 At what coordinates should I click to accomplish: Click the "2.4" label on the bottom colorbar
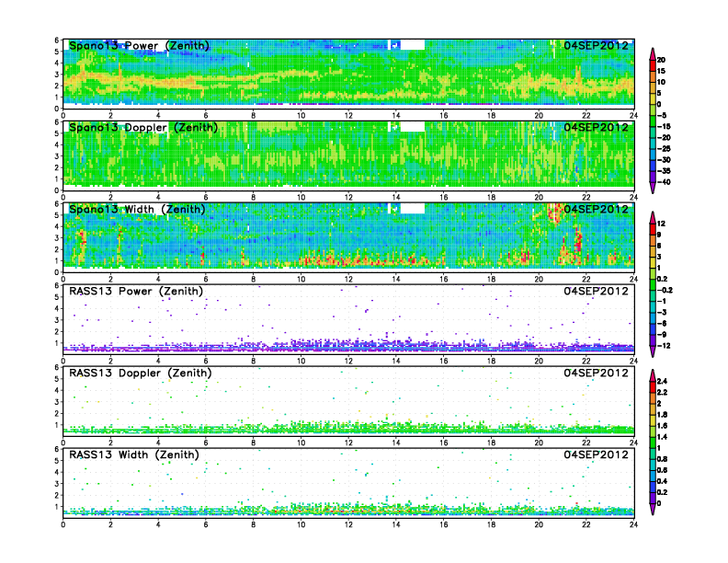662,381
